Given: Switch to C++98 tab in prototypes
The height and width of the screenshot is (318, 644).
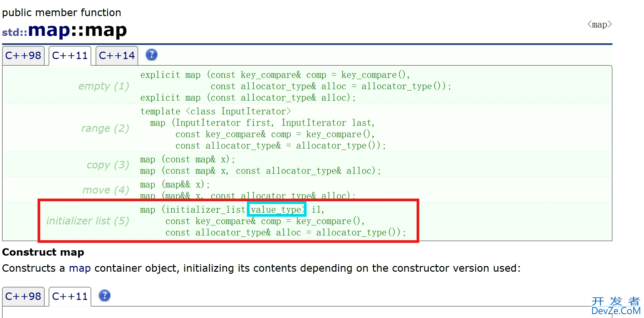Looking at the screenshot, I should tap(23, 56).
